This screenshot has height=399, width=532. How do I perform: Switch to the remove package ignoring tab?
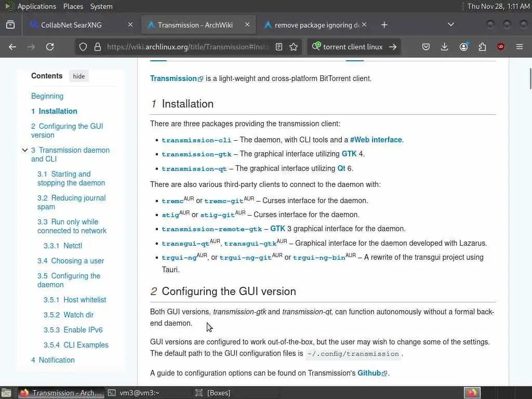click(316, 25)
